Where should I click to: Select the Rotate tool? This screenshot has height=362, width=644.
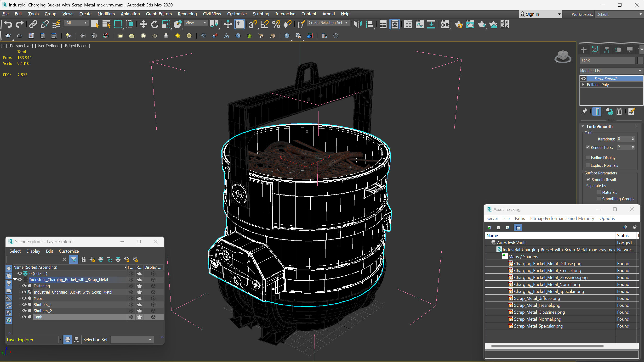pyautogui.click(x=154, y=24)
